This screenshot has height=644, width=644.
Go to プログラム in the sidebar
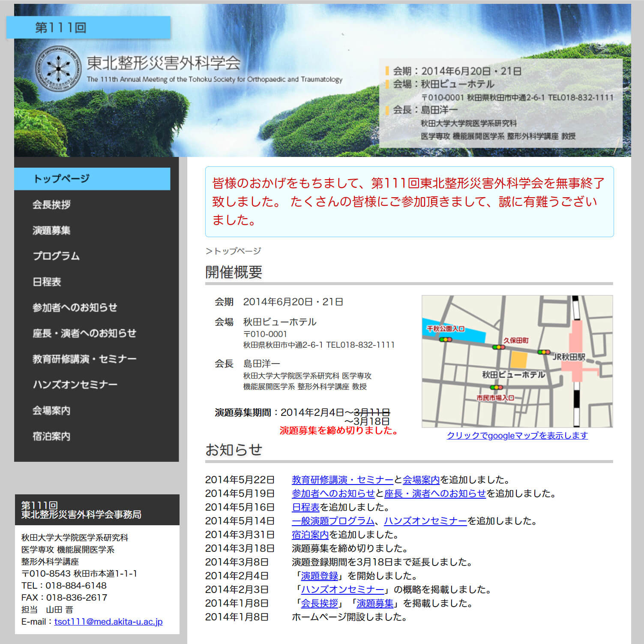pos(56,256)
